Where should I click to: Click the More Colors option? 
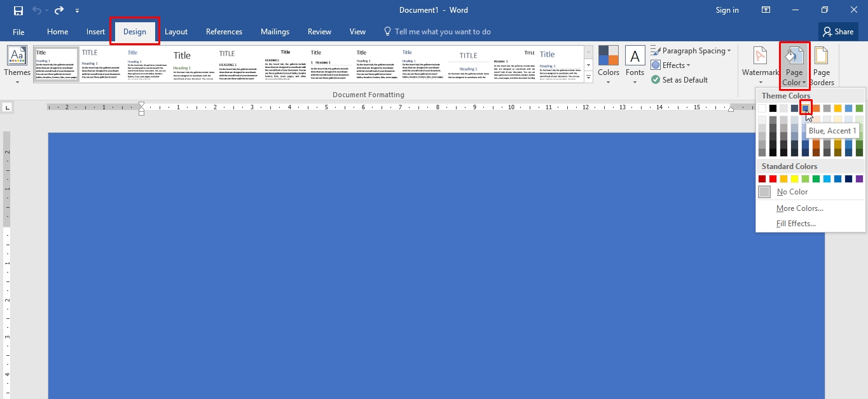(799, 208)
